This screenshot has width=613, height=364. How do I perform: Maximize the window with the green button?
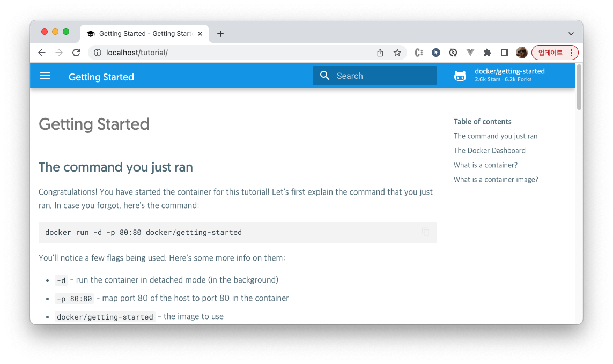coord(66,32)
